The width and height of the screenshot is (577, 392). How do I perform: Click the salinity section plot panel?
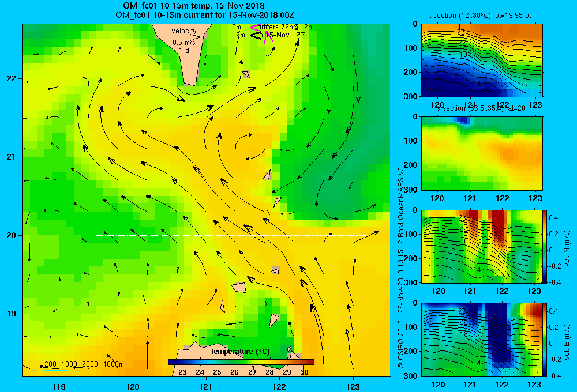pos(482,153)
